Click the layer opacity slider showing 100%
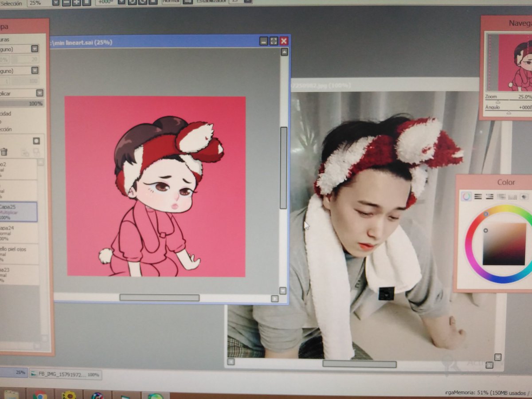Viewport: 532px width, 399px height. 22,104
